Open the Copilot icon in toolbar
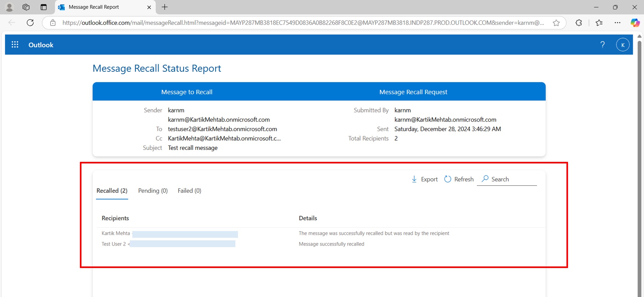 point(635,23)
